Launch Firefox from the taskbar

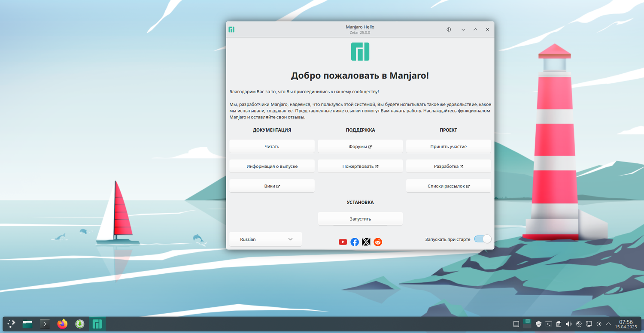coord(62,324)
